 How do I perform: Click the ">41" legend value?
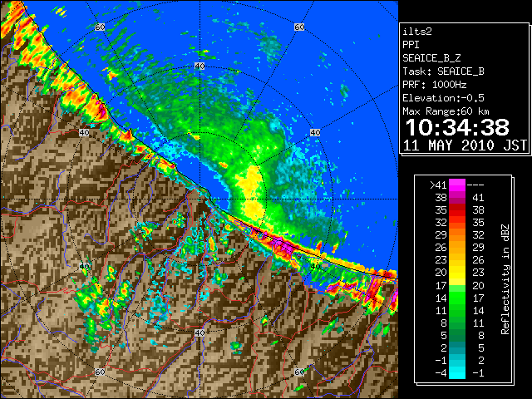438,185
